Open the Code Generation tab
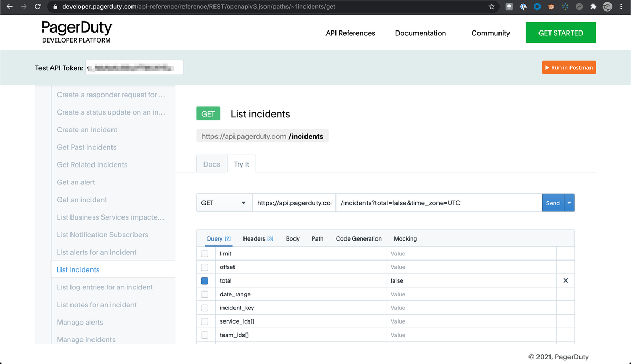Screen dimensions: 631x364 [359, 238]
